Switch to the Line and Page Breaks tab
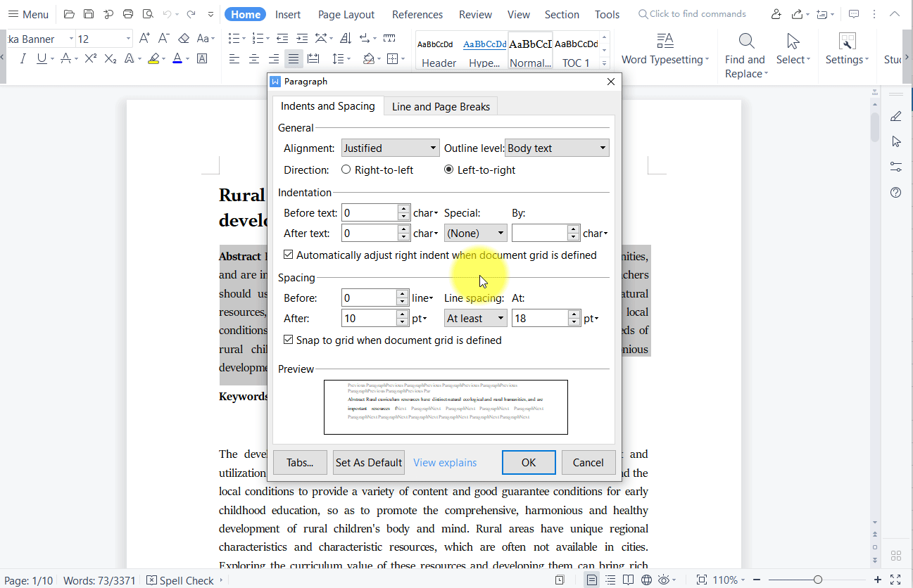The height and width of the screenshot is (588, 913). tap(440, 106)
